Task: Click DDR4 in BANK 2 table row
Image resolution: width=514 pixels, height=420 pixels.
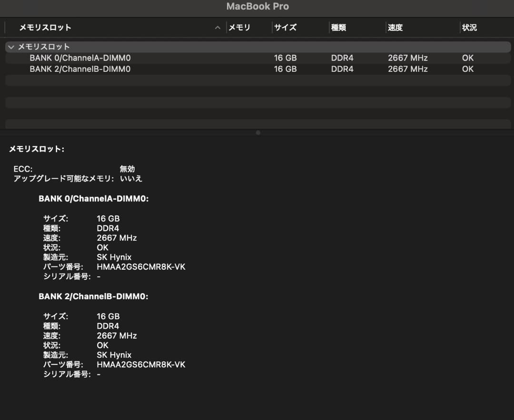Action: click(342, 69)
